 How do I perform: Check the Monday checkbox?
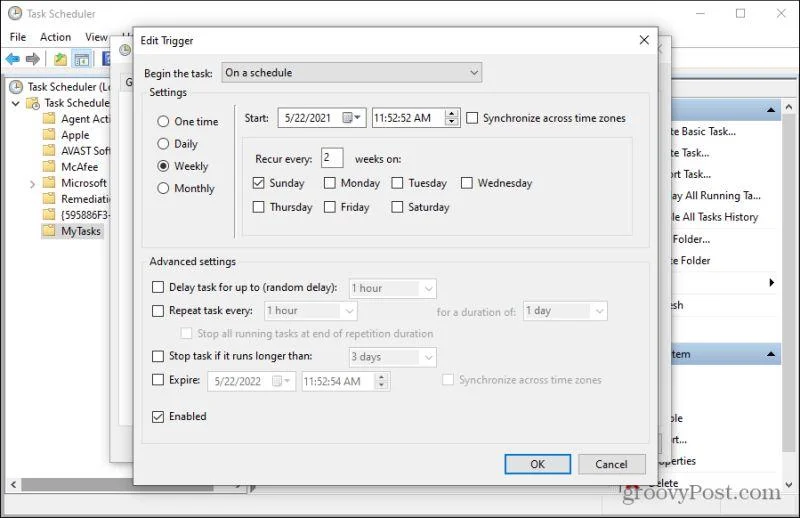(330, 183)
